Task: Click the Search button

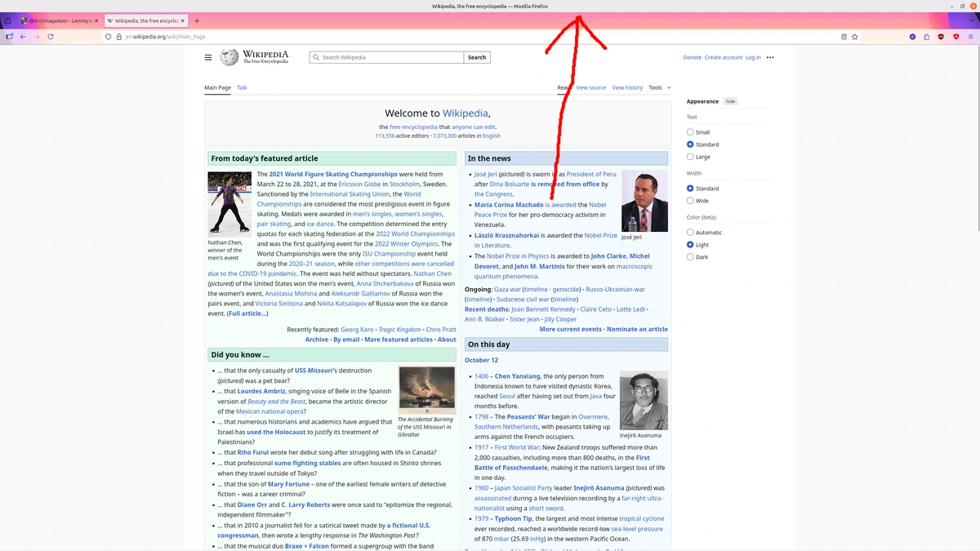Action: pos(476,57)
